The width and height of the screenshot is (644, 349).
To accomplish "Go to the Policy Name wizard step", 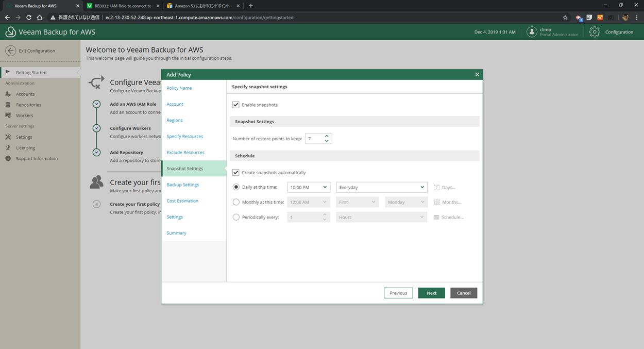I will 179,88.
